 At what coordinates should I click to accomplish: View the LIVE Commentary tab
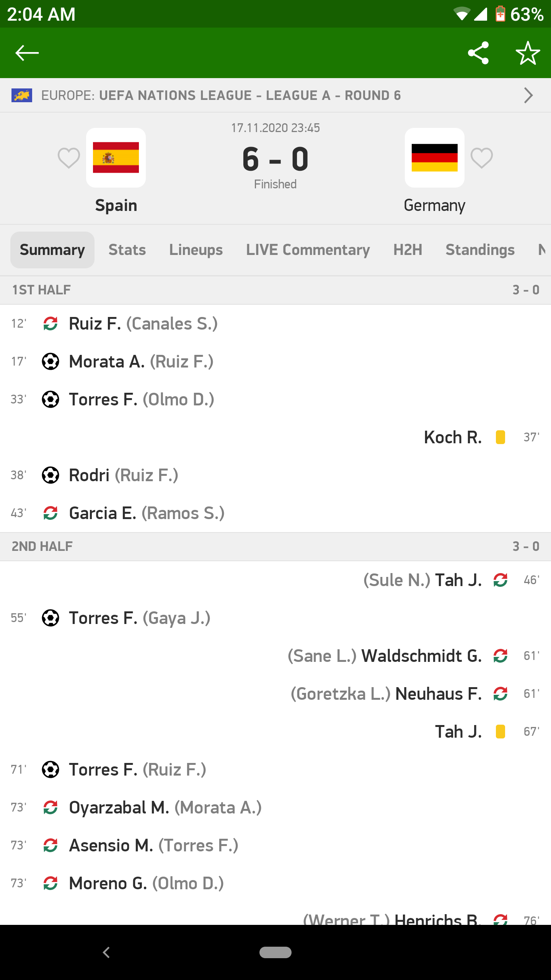pos(308,250)
